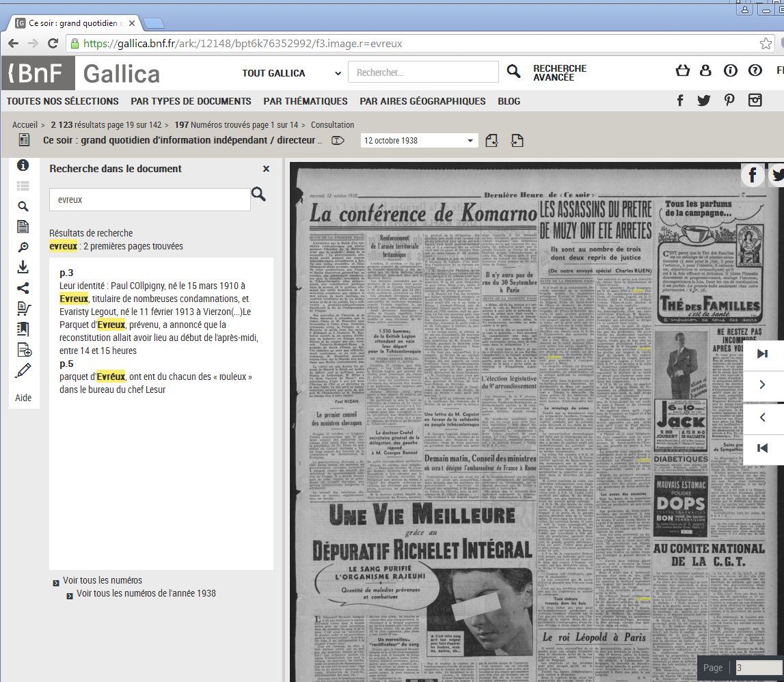This screenshot has width=784, height=682.
Task: Go to the previous issue icon
Action: 491,141
